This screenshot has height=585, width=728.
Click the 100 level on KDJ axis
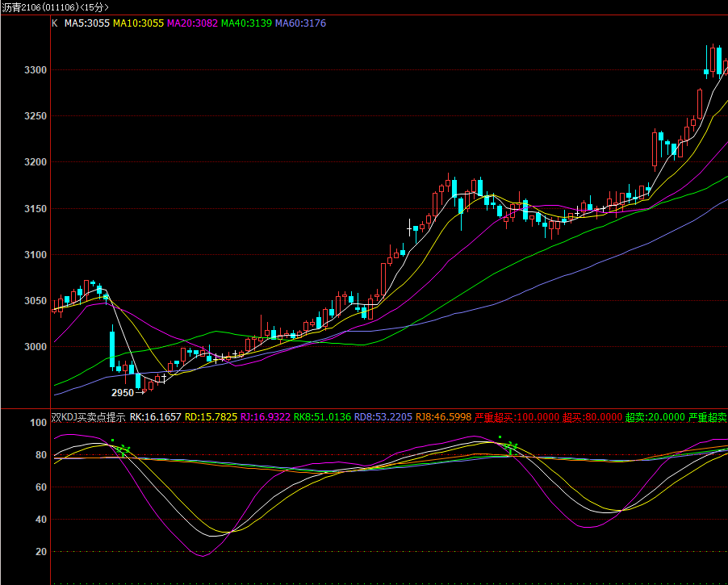pos(39,423)
